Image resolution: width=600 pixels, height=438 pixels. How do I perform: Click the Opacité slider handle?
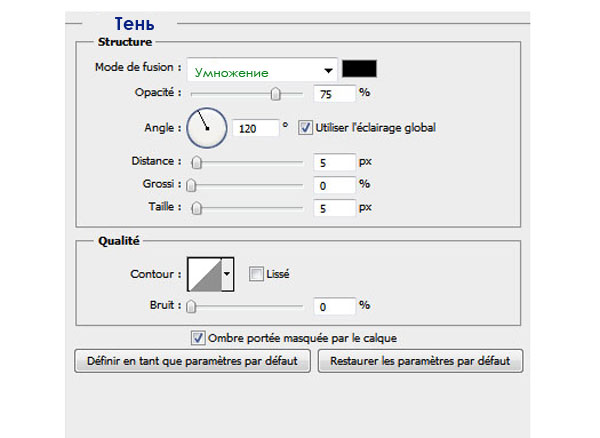pyautogui.click(x=276, y=94)
